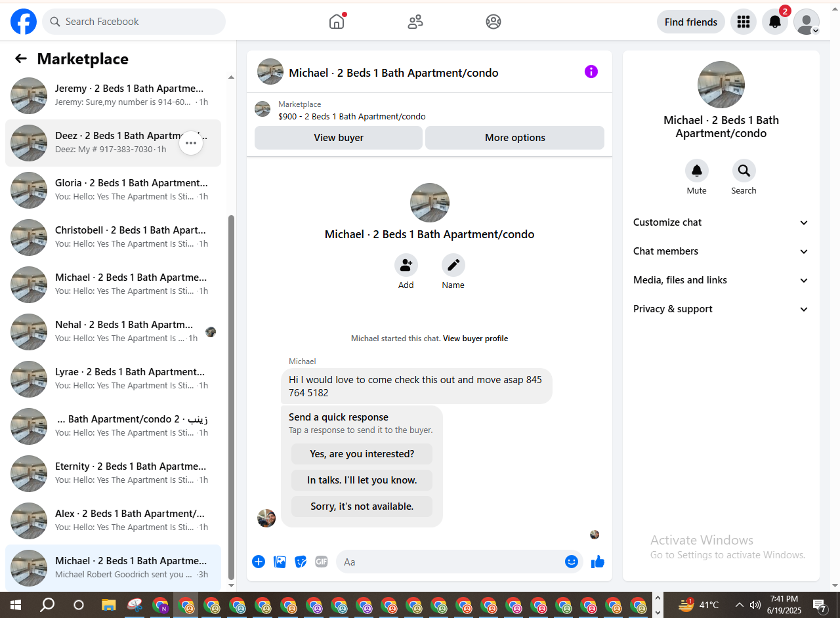Click the back arrow beside Marketplace
The width and height of the screenshot is (840, 618).
click(21, 59)
